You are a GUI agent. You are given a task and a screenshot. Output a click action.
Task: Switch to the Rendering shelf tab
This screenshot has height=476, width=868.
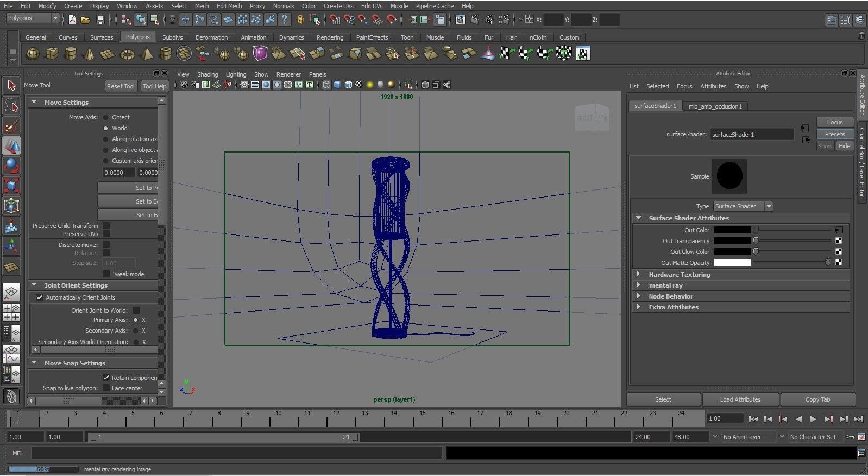tap(330, 37)
